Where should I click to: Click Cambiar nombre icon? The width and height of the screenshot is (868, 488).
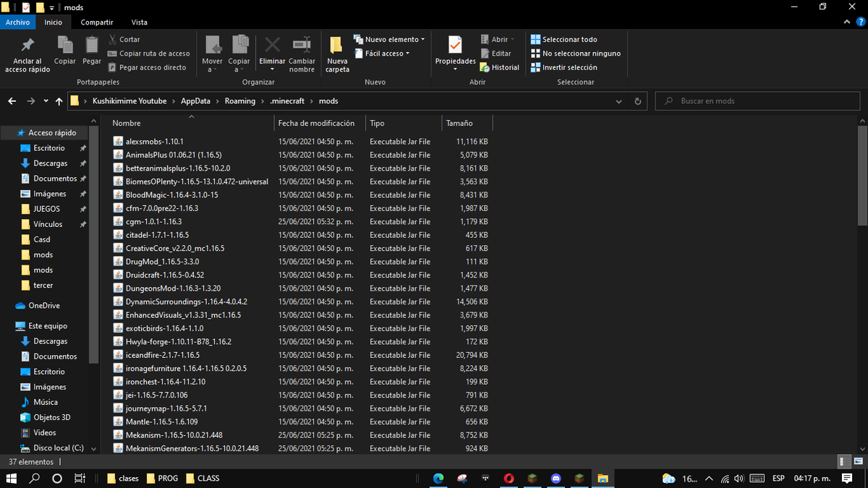pyautogui.click(x=302, y=45)
